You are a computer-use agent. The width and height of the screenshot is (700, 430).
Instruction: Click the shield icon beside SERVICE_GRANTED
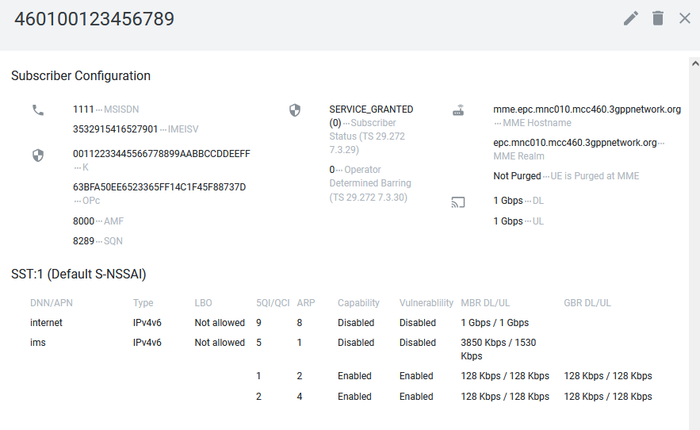[x=295, y=110]
